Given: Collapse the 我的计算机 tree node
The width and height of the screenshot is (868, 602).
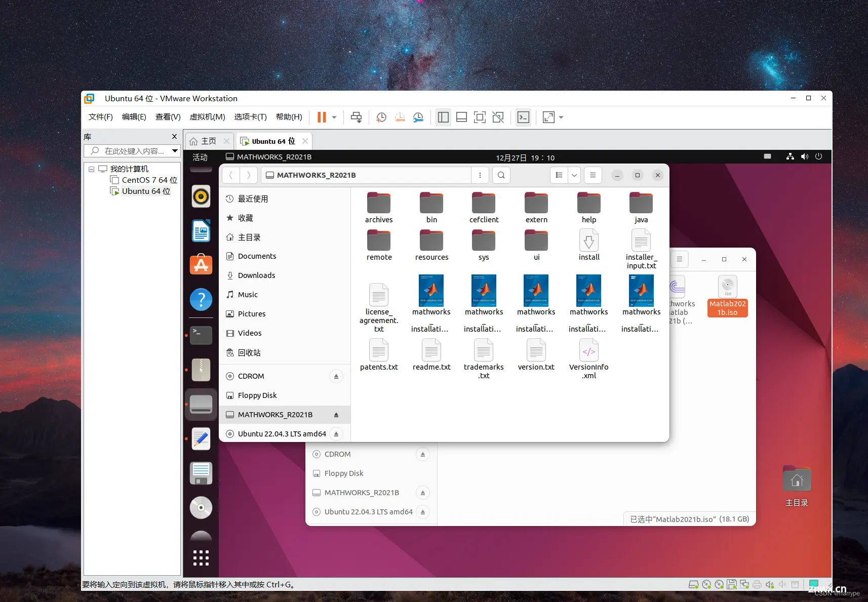Looking at the screenshot, I should pos(91,169).
